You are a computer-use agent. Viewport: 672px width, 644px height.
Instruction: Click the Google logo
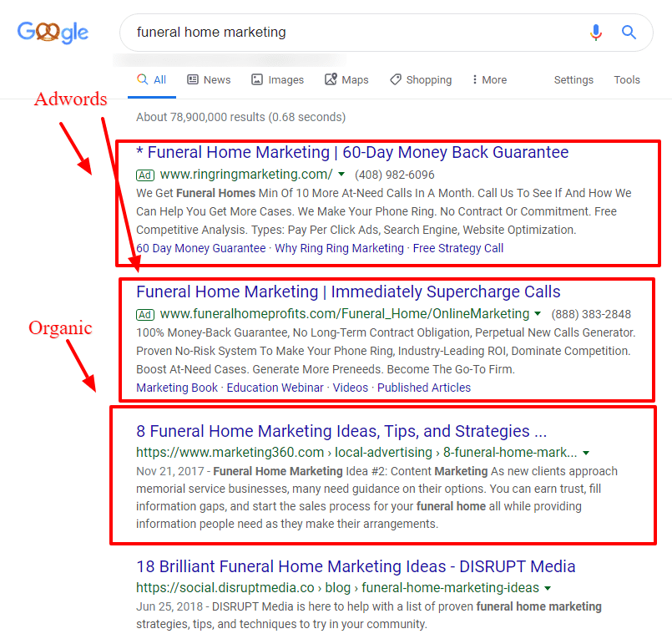click(53, 33)
